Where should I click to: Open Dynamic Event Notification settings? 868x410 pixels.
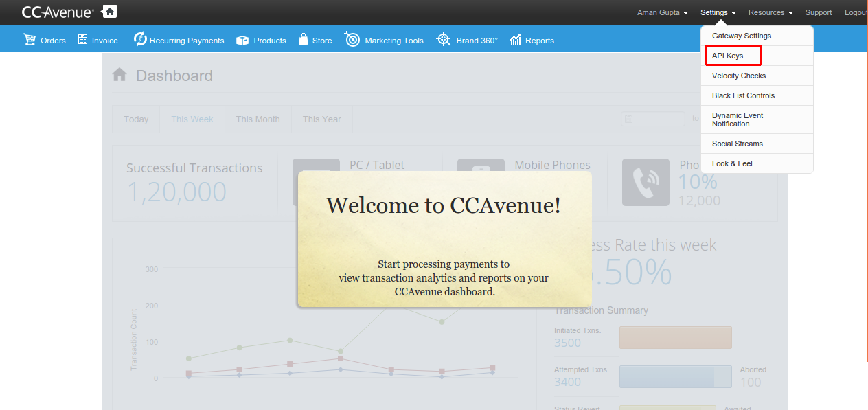[x=738, y=119]
